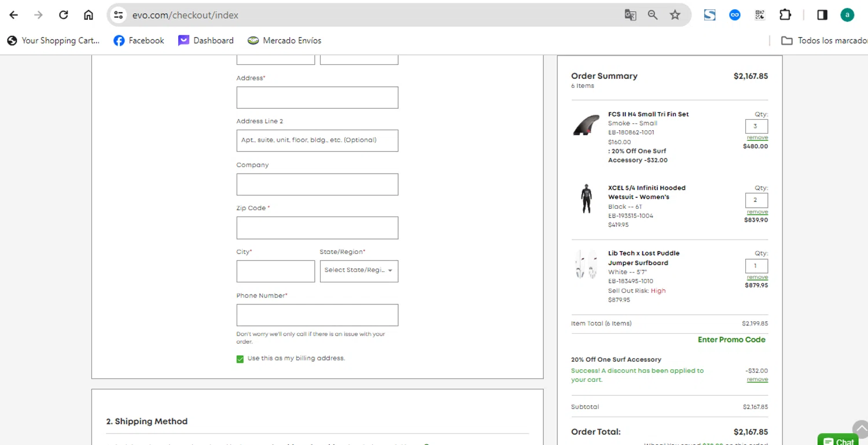Click the Order Total amount $2,167.85
Viewport: 868px width, 445px height.
pyautogui.click(x=751, y=432)
